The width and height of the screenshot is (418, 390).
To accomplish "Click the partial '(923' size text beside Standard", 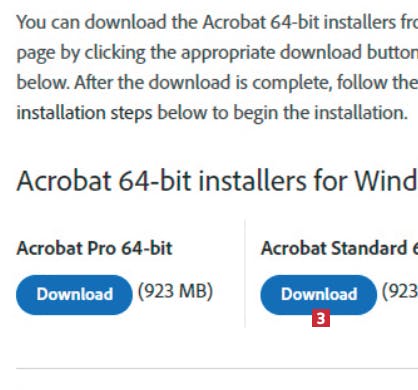I will (x=400, y=291).
